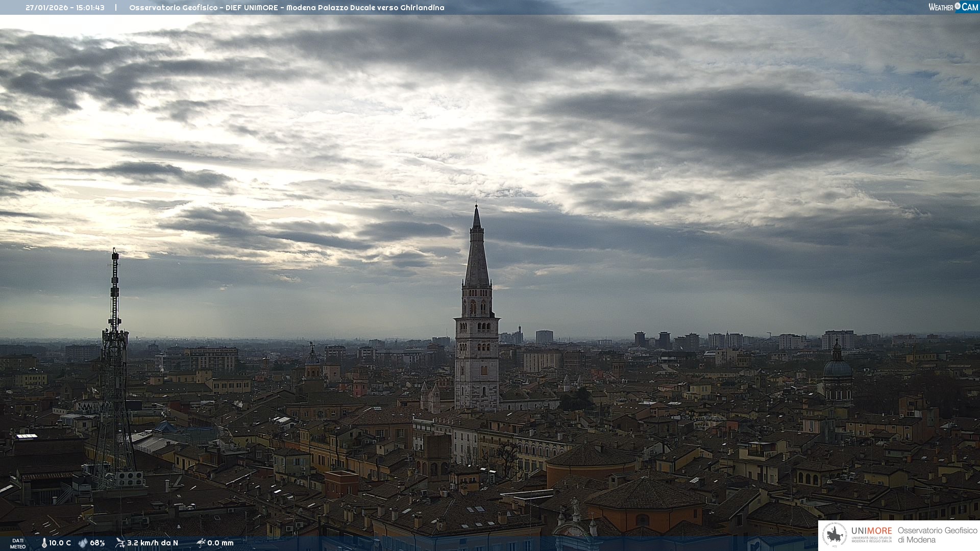
Task: Click the radio antenna lattice tower
Action: (114, 357)
